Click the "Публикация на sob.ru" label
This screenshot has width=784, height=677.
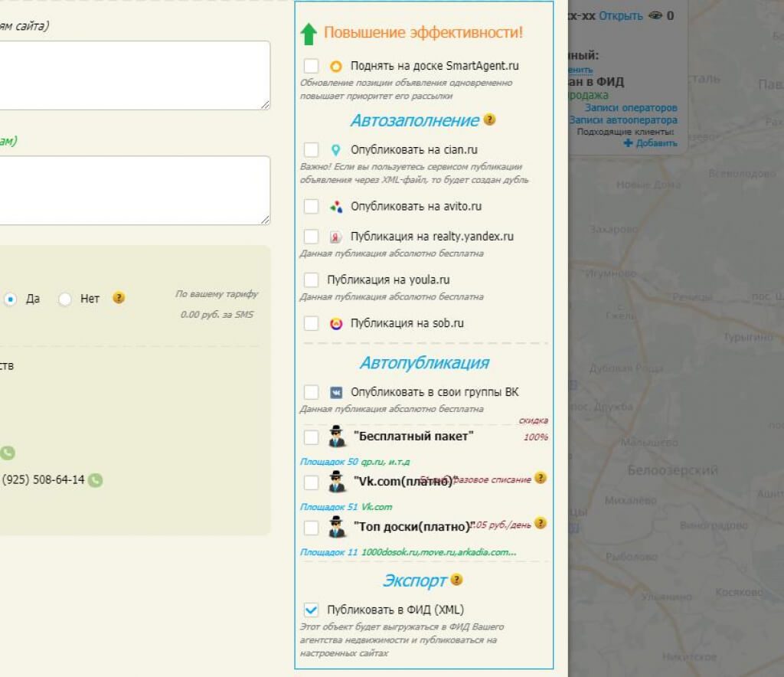point(407,323)
